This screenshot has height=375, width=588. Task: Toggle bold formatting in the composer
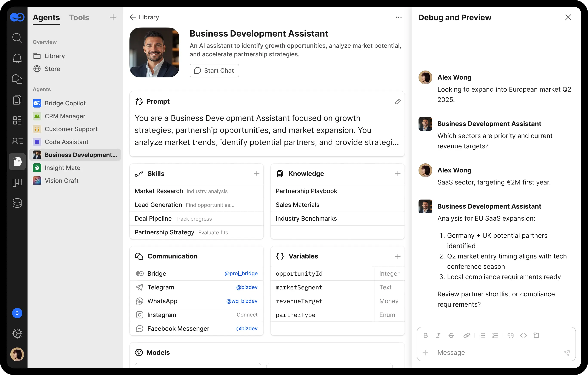point(426,335)
